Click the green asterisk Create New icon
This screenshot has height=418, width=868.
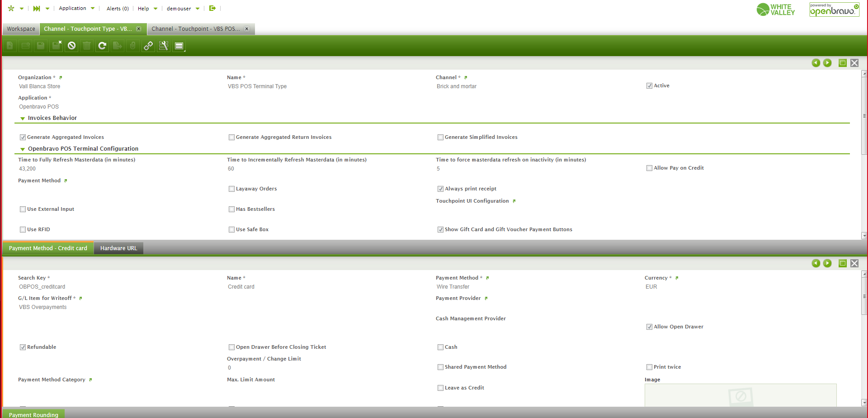pos(11,8)
